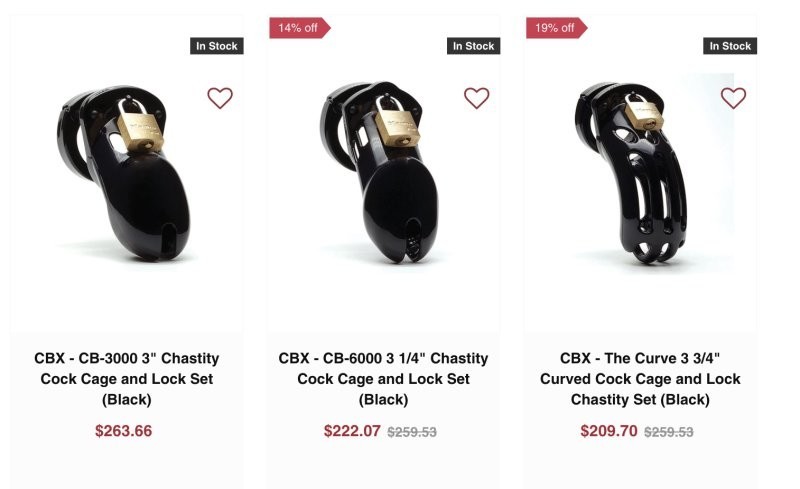800x489 pixels.
Task: Click crossed-out $259.53 under The Curve
Action: pos(669,432)
